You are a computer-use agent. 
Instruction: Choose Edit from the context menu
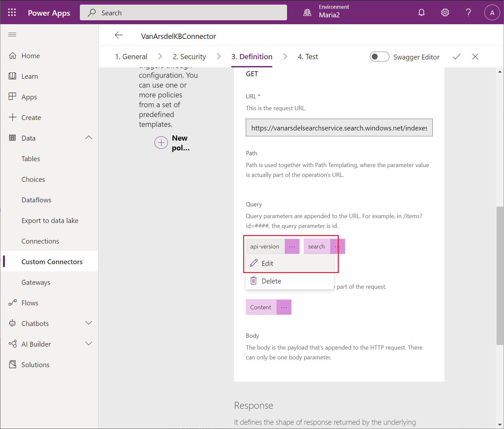[290, 263]
